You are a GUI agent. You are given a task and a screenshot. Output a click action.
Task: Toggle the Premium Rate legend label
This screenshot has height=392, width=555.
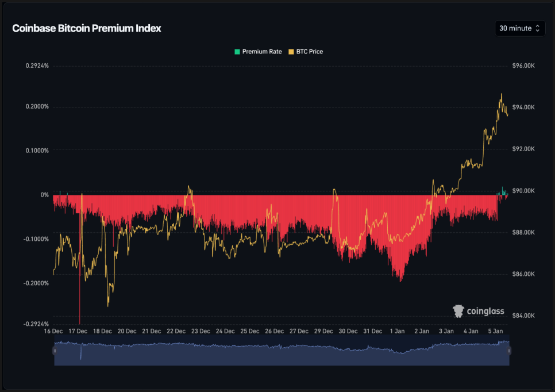pyautogui.click(x=262, y=52)
